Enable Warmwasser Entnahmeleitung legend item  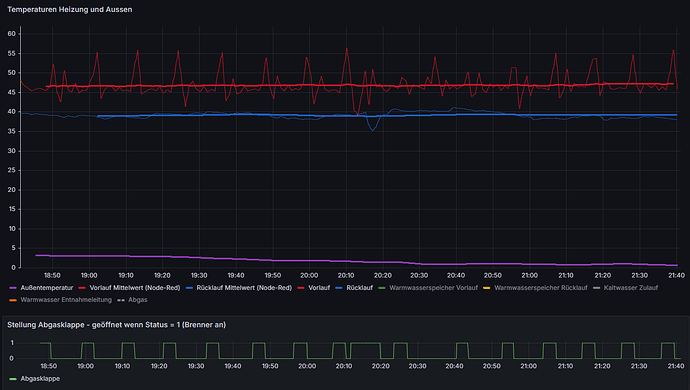66,300
